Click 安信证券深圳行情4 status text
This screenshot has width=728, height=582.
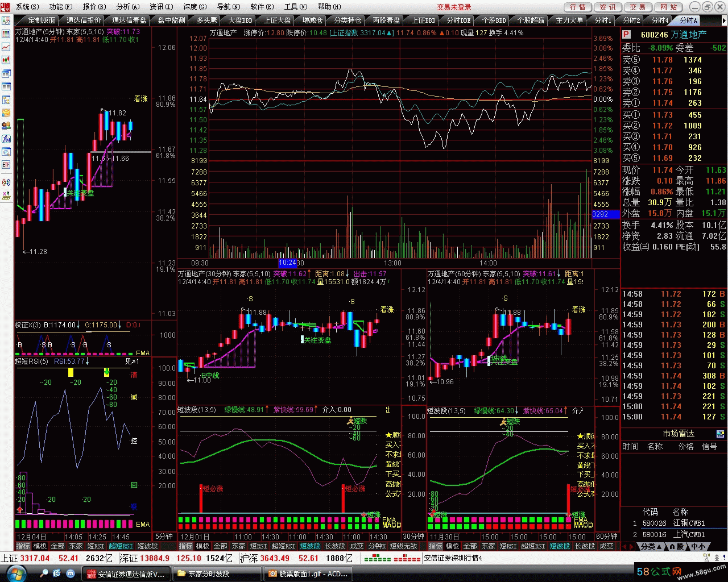pyautogui.click(x=453, y=558)
